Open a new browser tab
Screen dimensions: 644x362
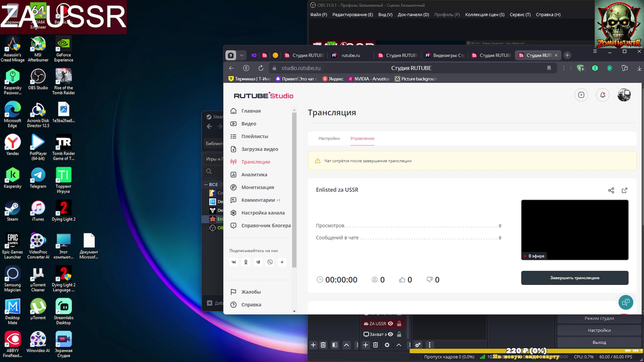click(x=567, y=55)
